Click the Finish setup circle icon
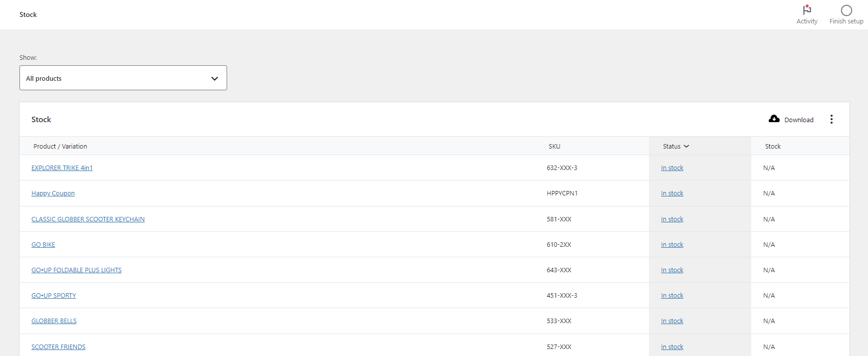The image size is (868, 356). click(846, 10)
